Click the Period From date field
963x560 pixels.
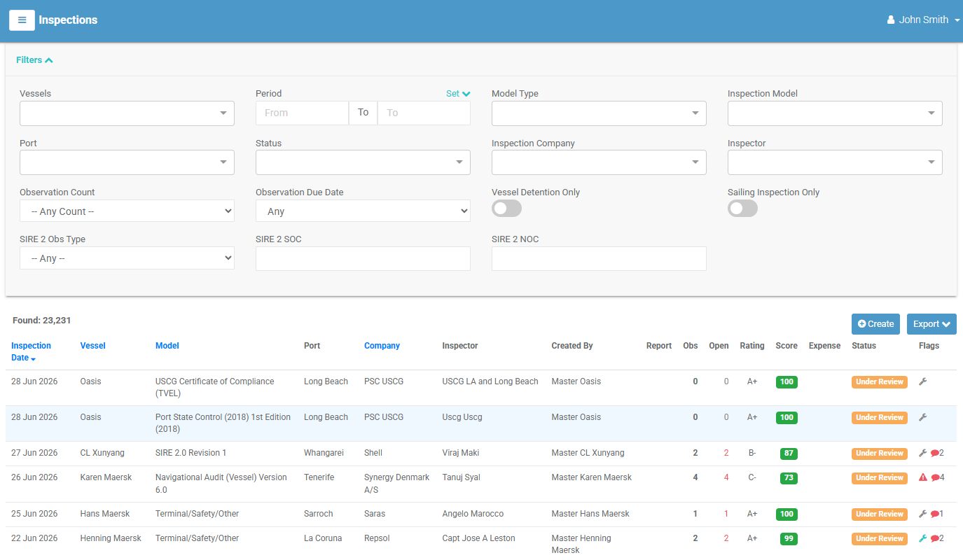(x=302, y=113)
